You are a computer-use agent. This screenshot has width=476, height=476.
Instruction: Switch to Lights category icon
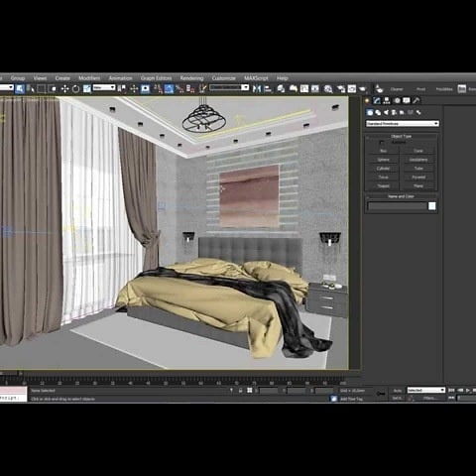386,112
